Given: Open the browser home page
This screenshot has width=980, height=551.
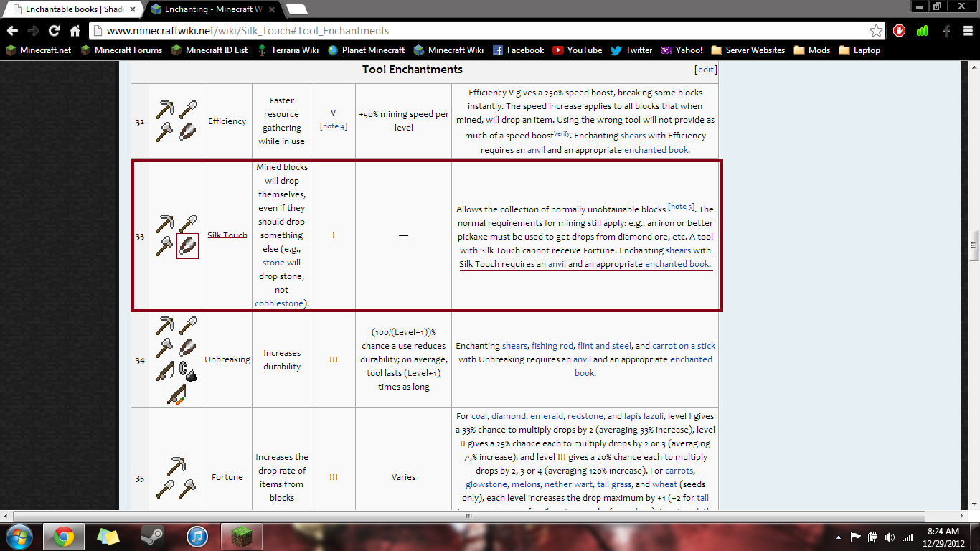Looking at the screenshot, I should click(75, 31).
